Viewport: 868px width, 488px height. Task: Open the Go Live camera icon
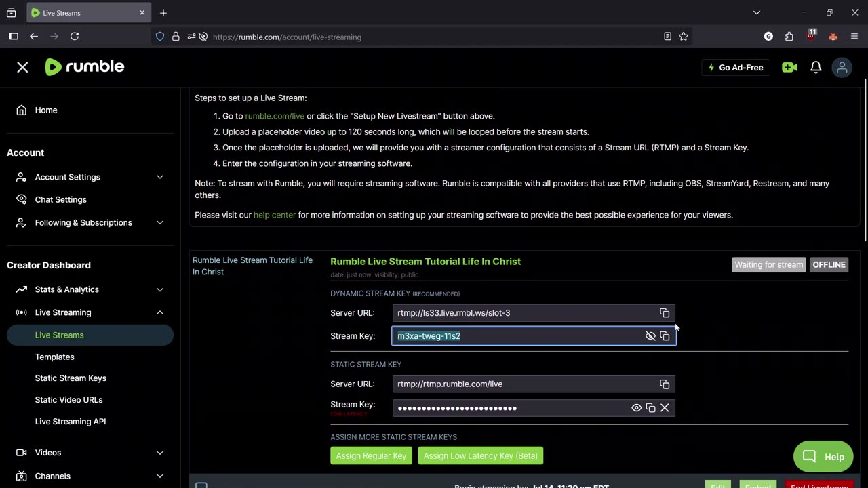(x=789, y=67)
